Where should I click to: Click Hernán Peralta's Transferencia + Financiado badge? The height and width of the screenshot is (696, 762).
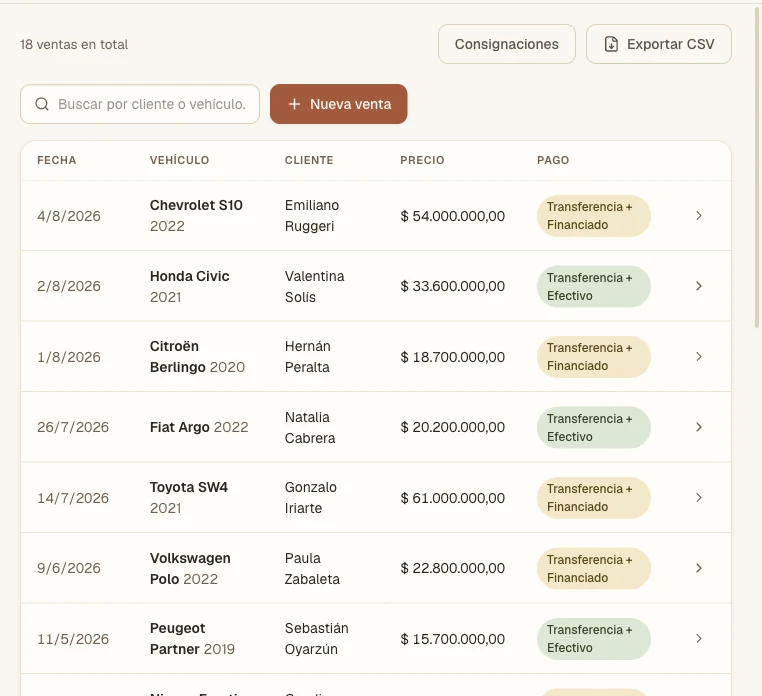(593, 357)
